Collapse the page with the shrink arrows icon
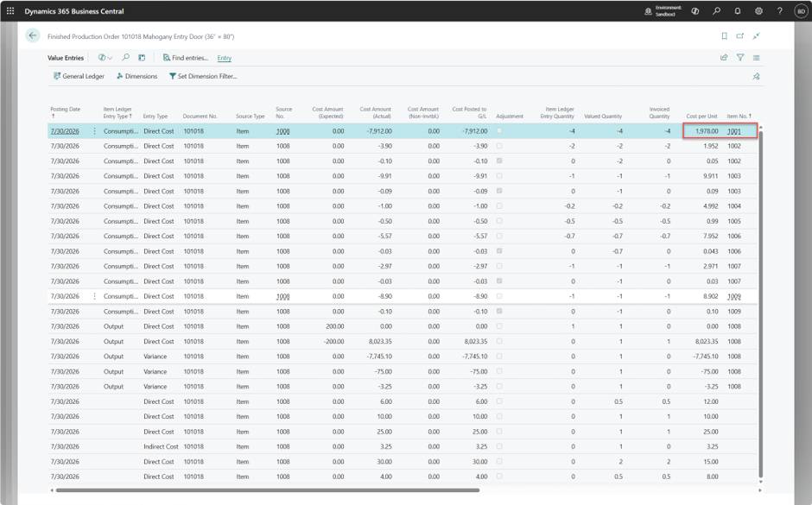The width and height of the screenshot is (812, 505). point(757,35)
